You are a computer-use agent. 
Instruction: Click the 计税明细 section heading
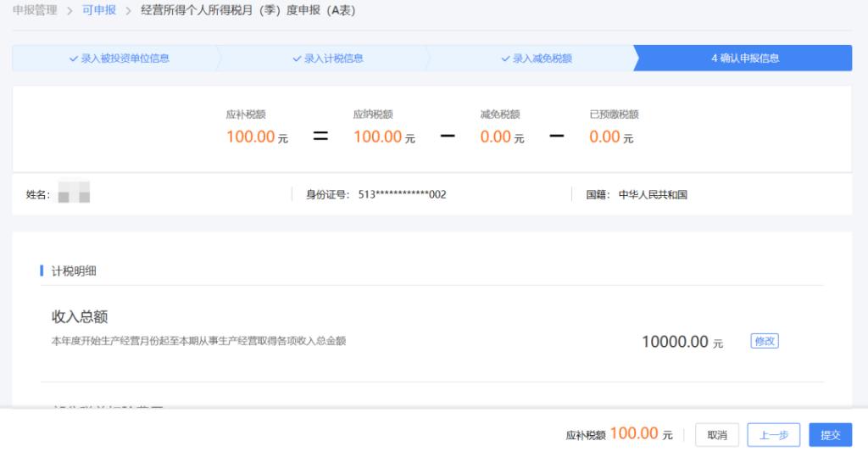pos(74,271)
